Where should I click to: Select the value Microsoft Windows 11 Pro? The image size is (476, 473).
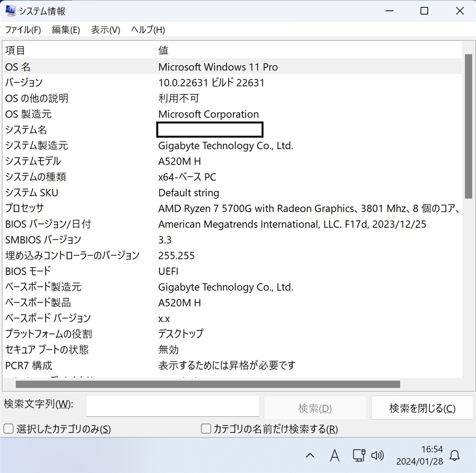[x=218, y=67]
